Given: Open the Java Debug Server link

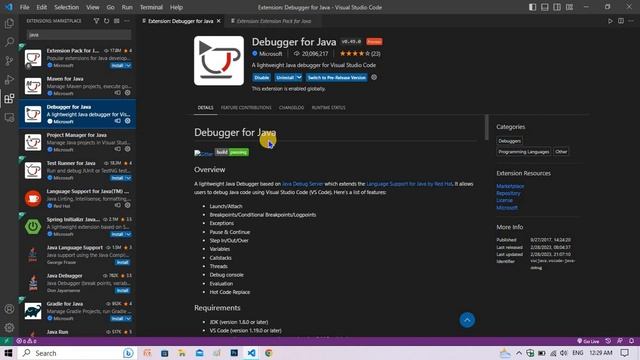Looking at the screenshot, I should click(302, 184).
